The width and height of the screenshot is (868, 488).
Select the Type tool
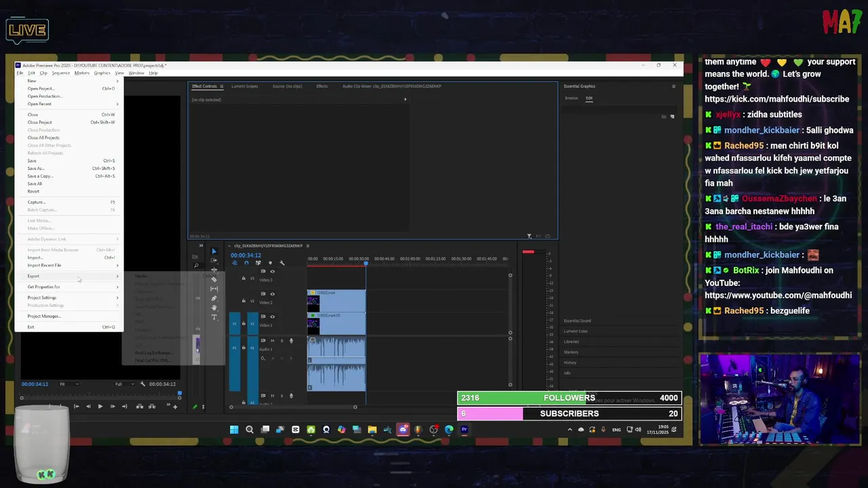[214, 317]
